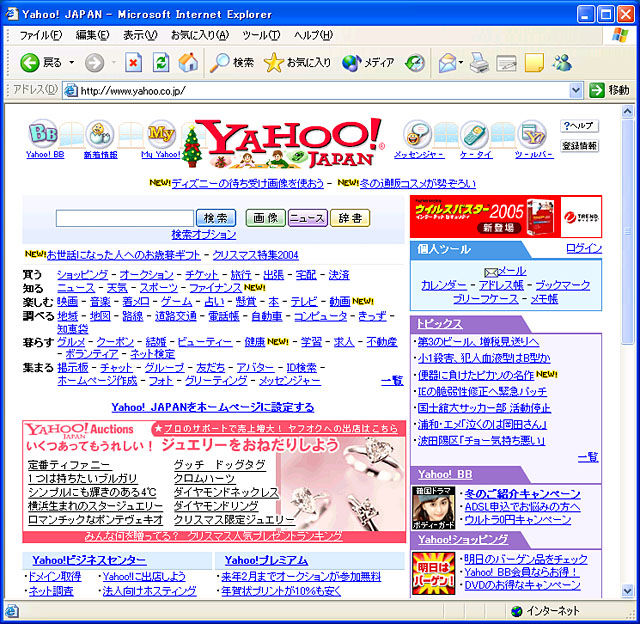The image size is (640, 624).
Task: Open the 表示(V) menu
Action: click(140, 35)
